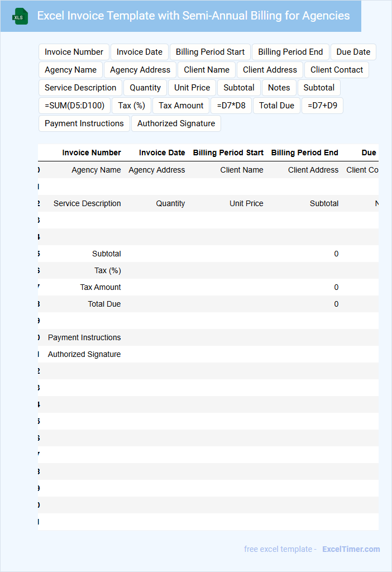392x572 pixels.
Task: Select the =D7+D9 formula tag
Action: [x=322, y=106]
